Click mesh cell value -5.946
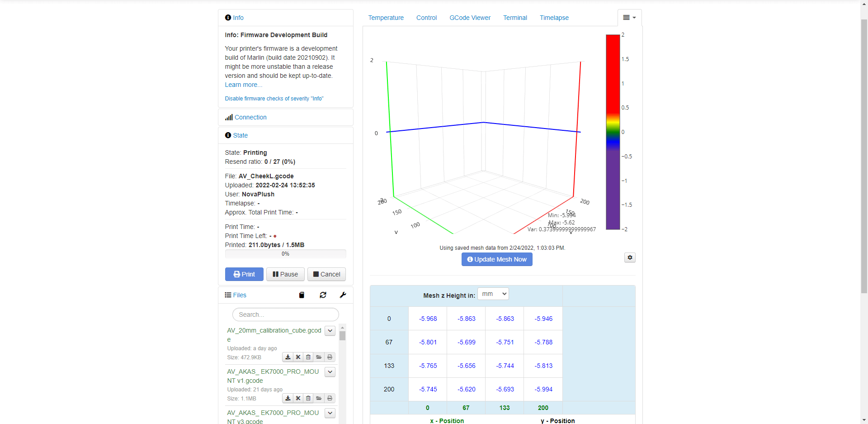868x424 pixels. click(543, 319)
